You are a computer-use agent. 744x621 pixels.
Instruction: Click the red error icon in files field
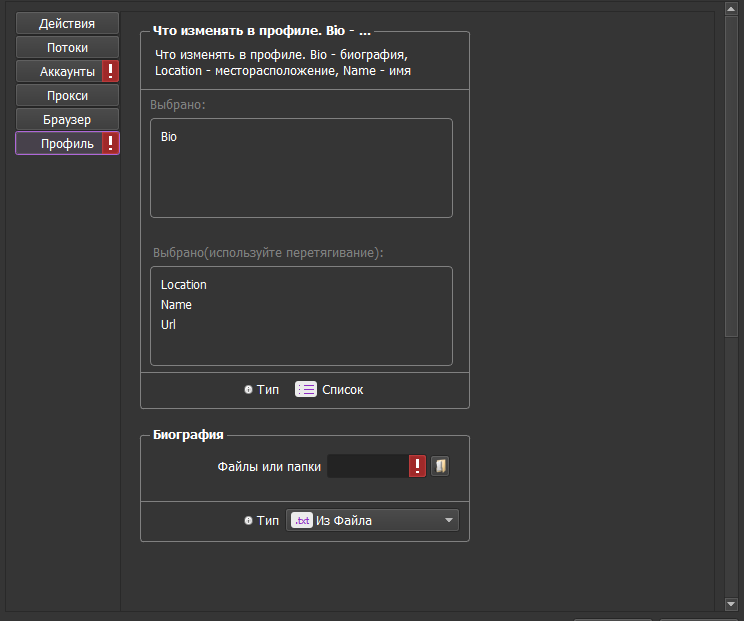pos(417,466)
